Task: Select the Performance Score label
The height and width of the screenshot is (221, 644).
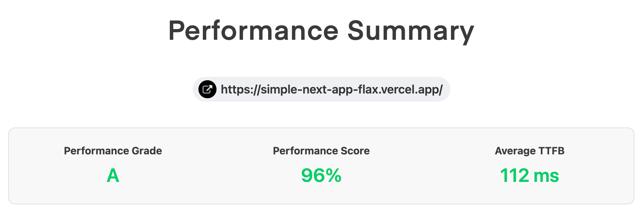Action: (x=321, y=151)
